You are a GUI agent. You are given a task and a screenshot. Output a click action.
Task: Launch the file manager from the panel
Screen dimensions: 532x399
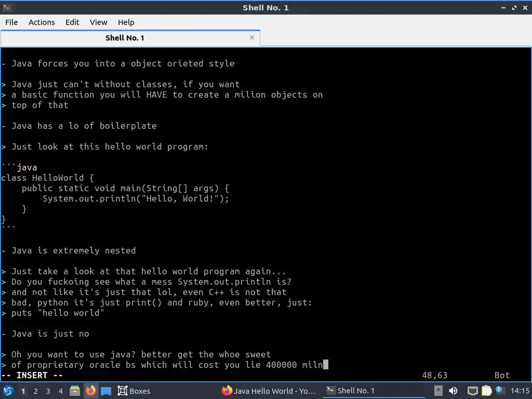pos(75,391)
